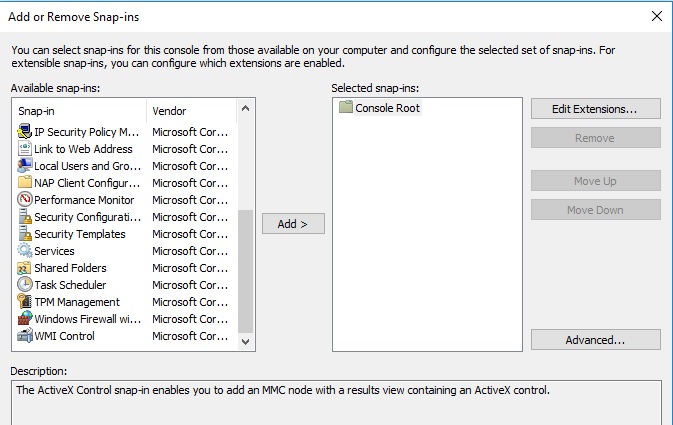Select Console Root in selected snap-ins

(x=387, y=108)
